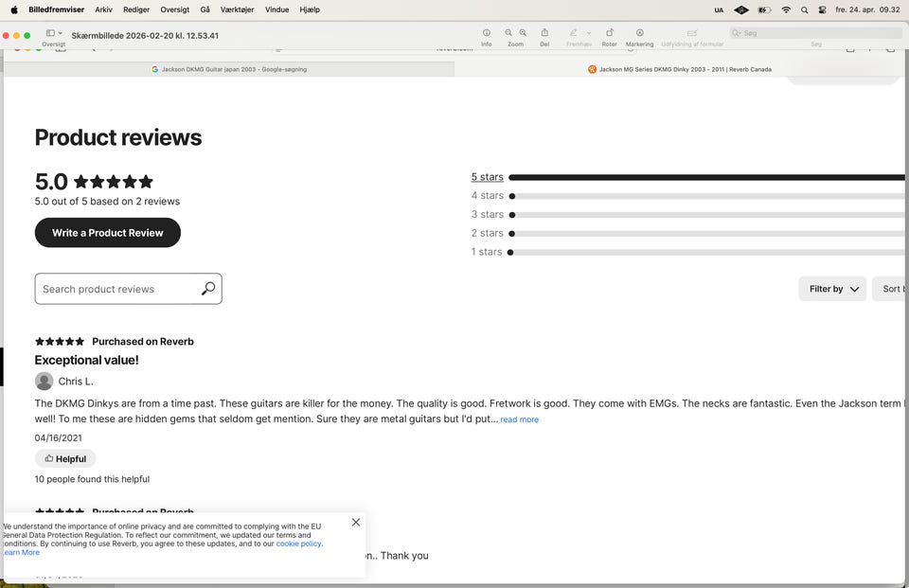The image size is (909, 588).
Task: Open the battery status icon
Action: 764,9
